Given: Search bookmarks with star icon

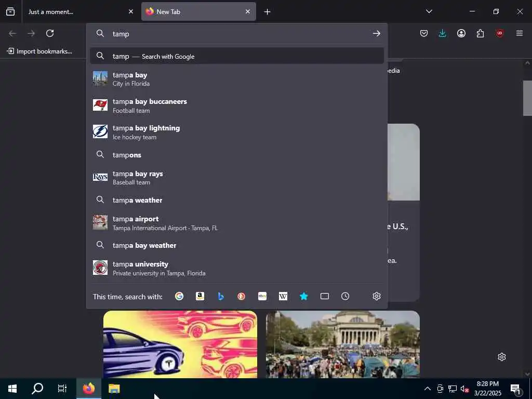Looking at the screenshot, I should point(303,296).
